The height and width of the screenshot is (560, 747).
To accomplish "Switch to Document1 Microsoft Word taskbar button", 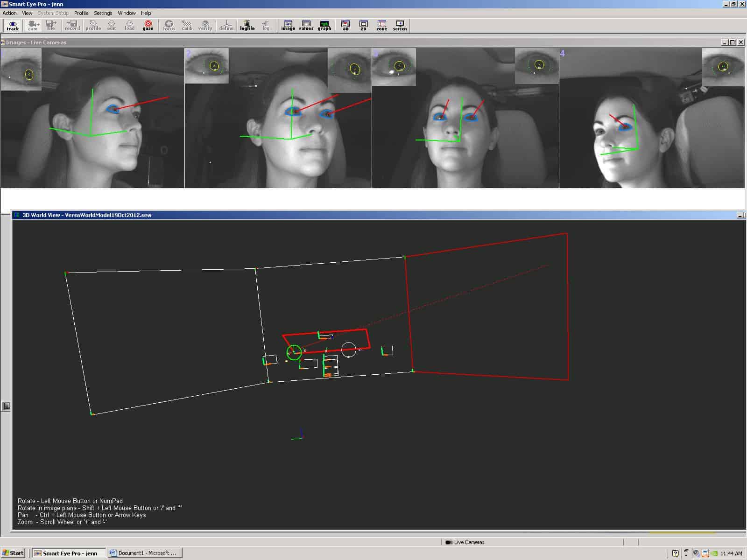I will (145, 553).
